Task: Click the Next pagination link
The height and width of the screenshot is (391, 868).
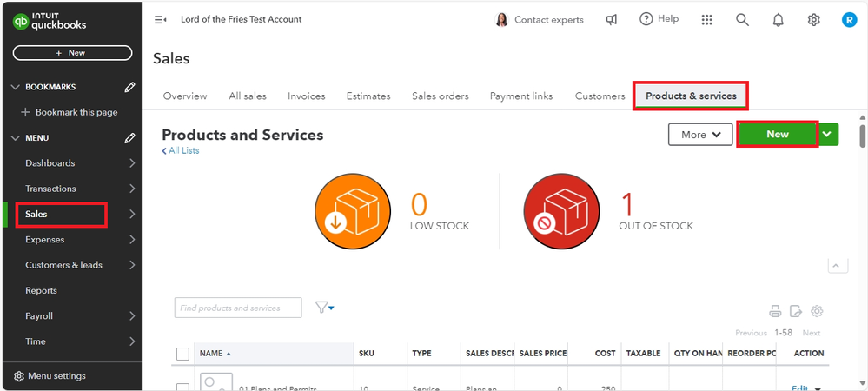Action: 812,333
